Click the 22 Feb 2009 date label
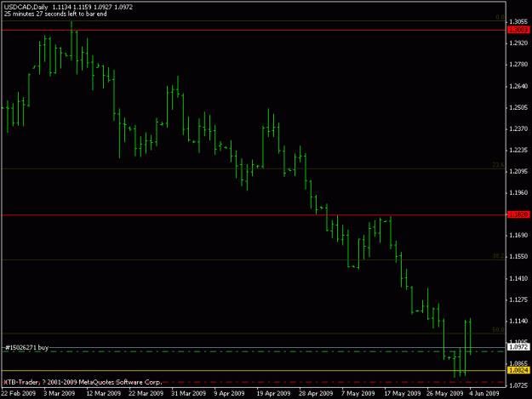This screenshot has height=399, width=532. pos(18,393)
